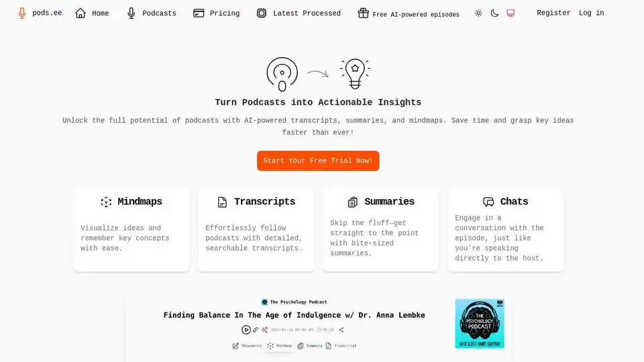Open the Podcasts menu item
The width and height of the screenshot is (644, 362).
[x=152, y=13]
